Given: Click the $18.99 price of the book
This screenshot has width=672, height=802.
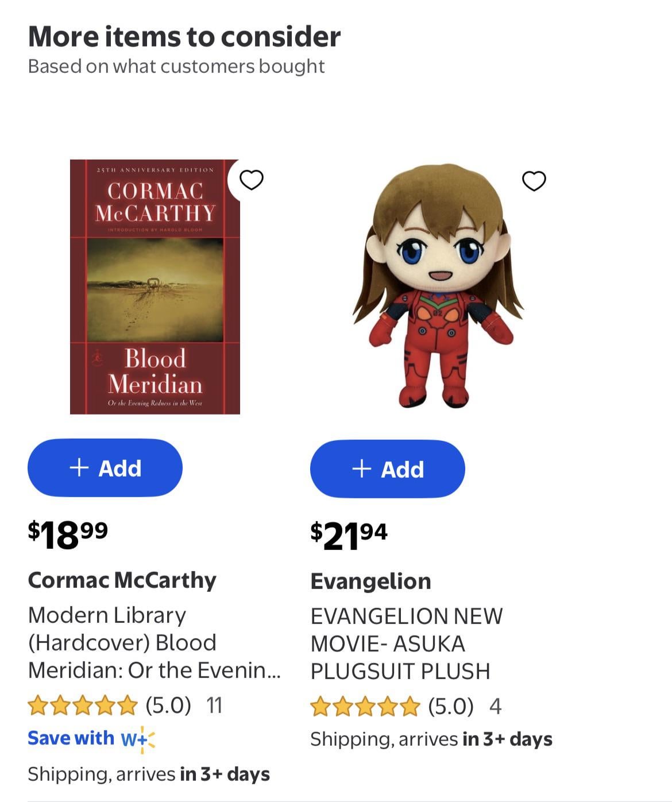Looking at the screenshot, I should coord(68,534).
